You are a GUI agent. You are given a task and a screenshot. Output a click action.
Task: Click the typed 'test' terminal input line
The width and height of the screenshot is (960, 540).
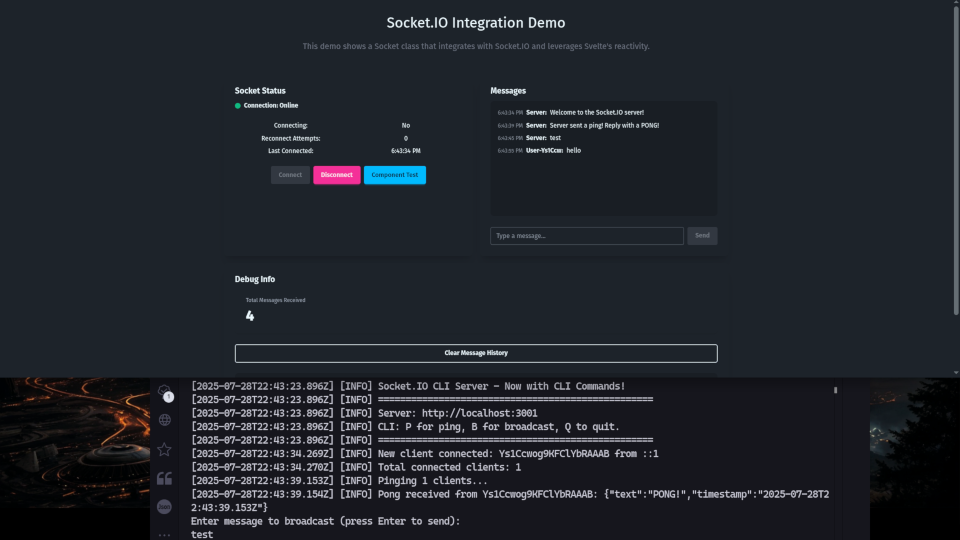point(202,534)
